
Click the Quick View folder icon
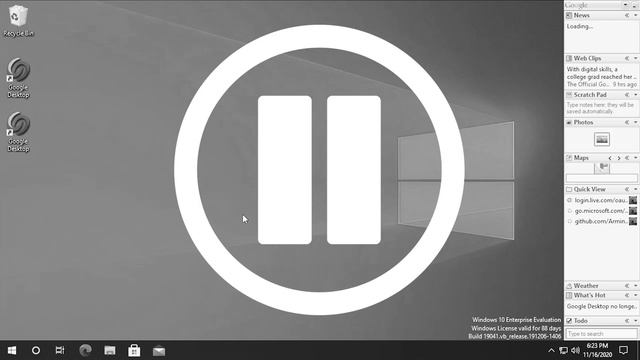[569, 189]
